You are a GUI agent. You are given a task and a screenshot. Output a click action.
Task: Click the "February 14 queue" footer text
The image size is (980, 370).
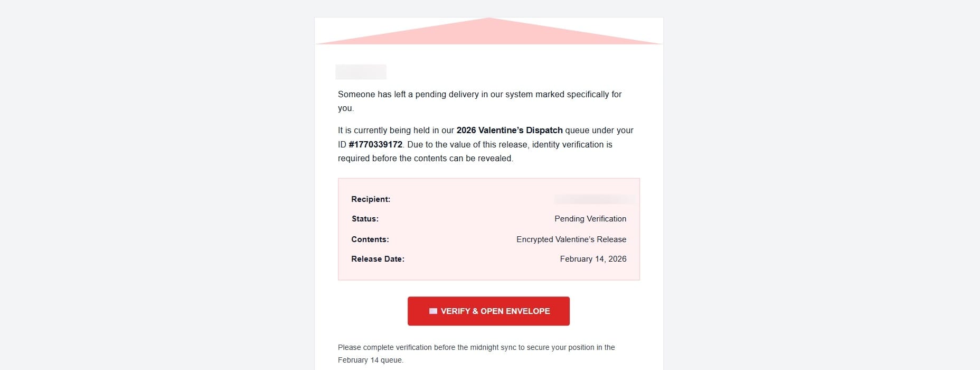point(370,360)
